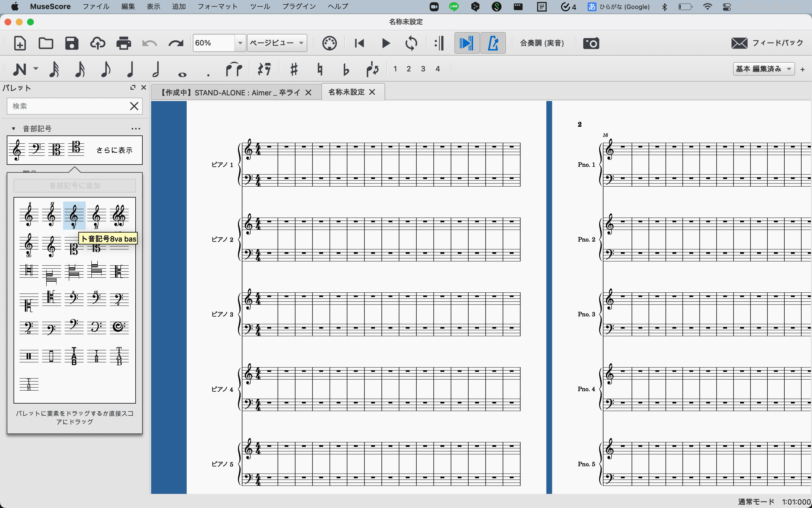812x508 pixels.
Task: Open the 編集 menu
Action: click(x=128, y=6)
